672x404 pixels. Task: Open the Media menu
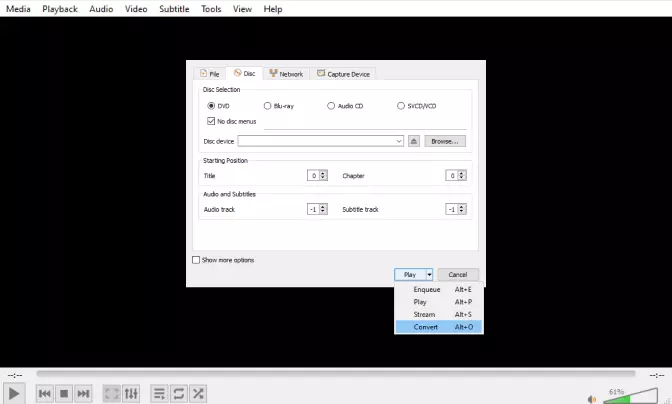(x=18, y=9)
